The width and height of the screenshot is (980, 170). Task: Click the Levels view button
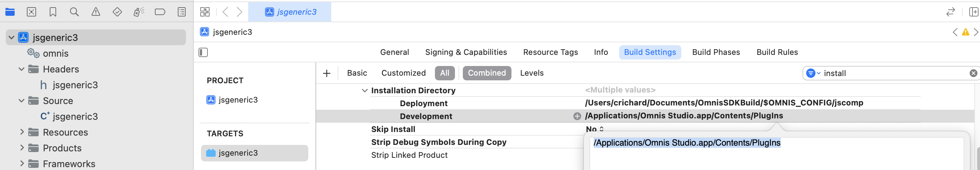[531, 73]
